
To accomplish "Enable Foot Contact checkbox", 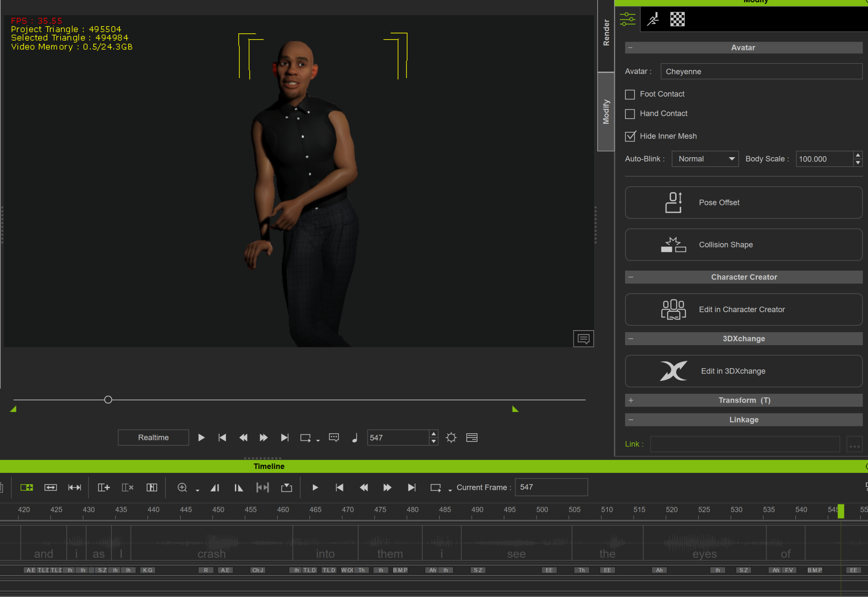I will click(x=630, y=94).
